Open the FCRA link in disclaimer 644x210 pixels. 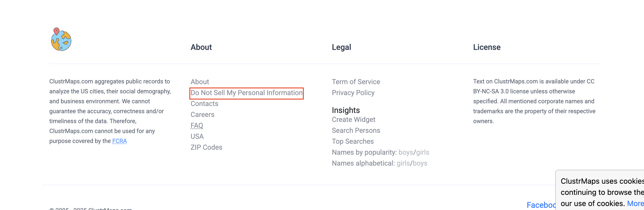tap(120, 141)
